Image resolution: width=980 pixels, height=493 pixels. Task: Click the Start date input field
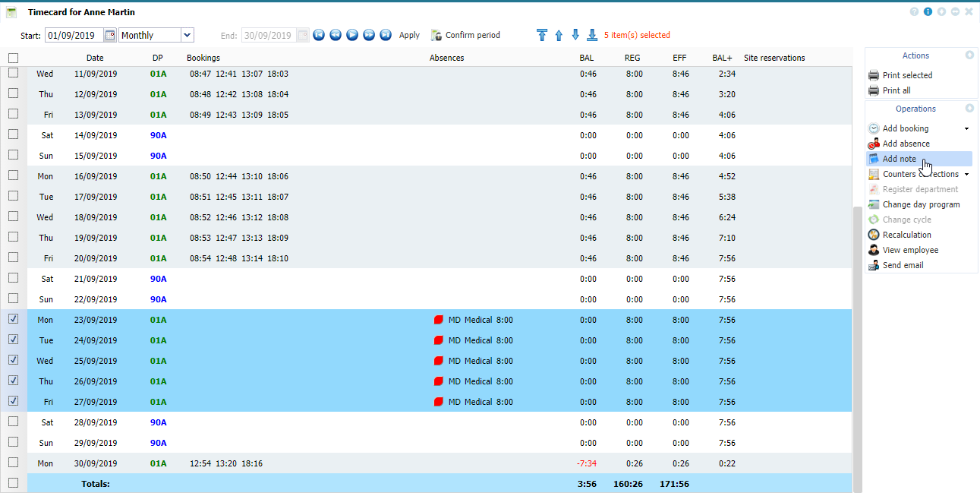[x=74, y=35]
